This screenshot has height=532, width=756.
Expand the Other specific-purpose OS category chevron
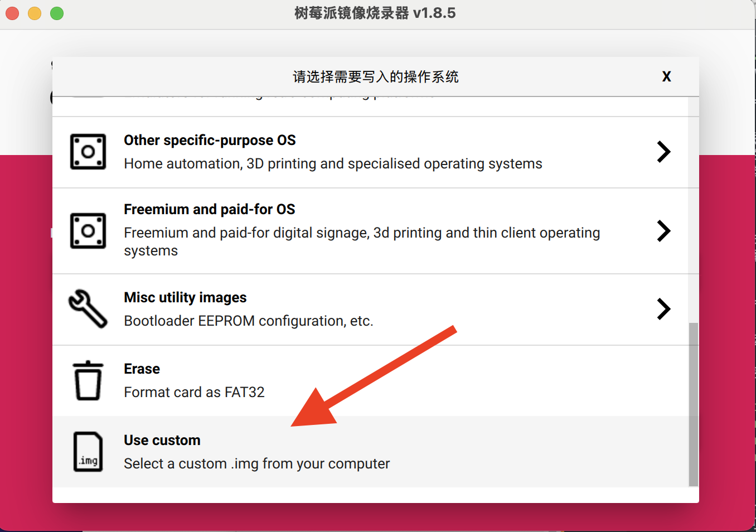pyautogui.click(x=664, y=151)
